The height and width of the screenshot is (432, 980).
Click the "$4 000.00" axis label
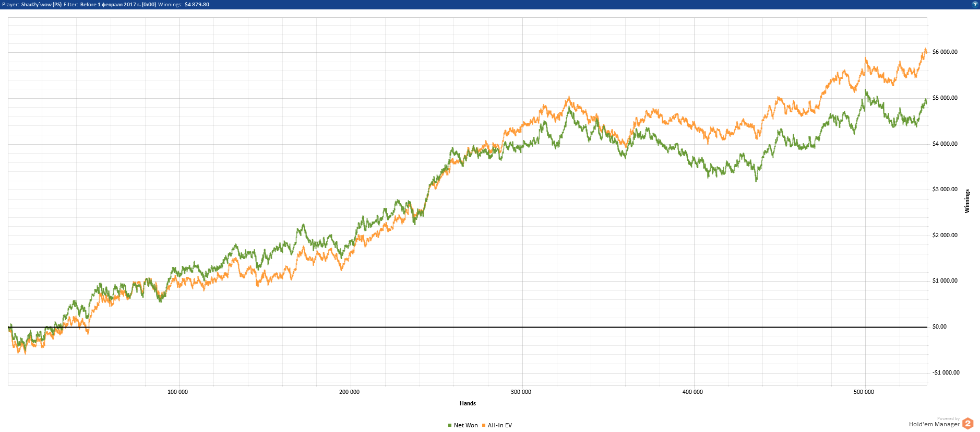pyautogui.click(x=945, y=144)
